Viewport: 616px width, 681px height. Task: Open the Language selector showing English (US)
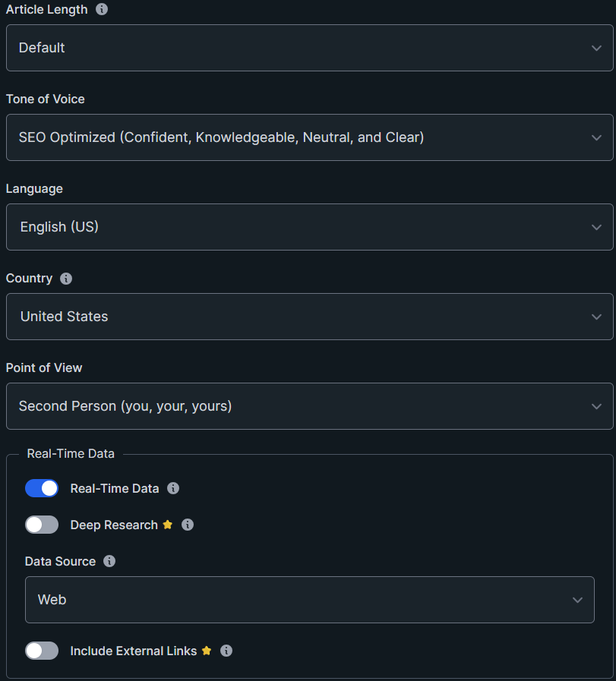click(x=309, y=227)
